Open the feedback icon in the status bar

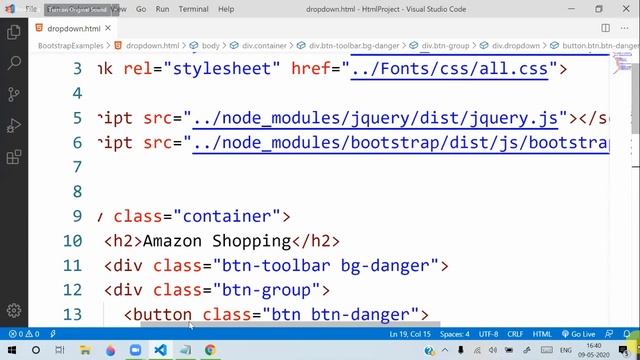[609, 334]
